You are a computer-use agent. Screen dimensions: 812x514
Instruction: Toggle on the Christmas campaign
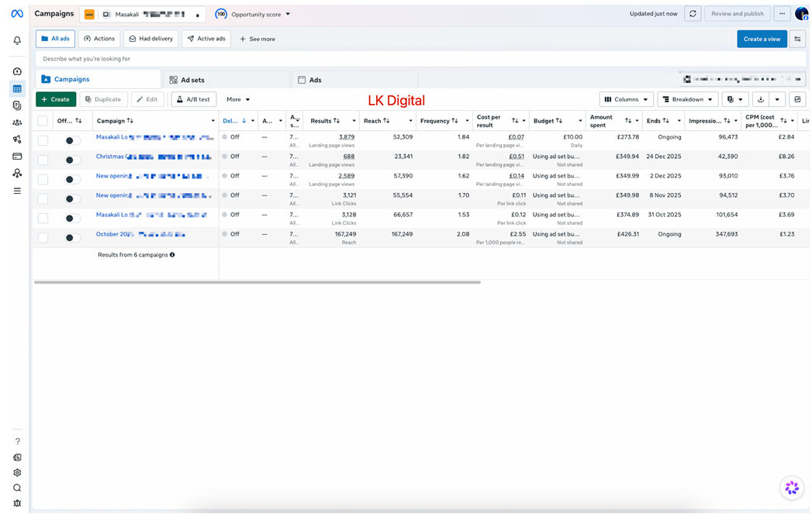(72, 160)
